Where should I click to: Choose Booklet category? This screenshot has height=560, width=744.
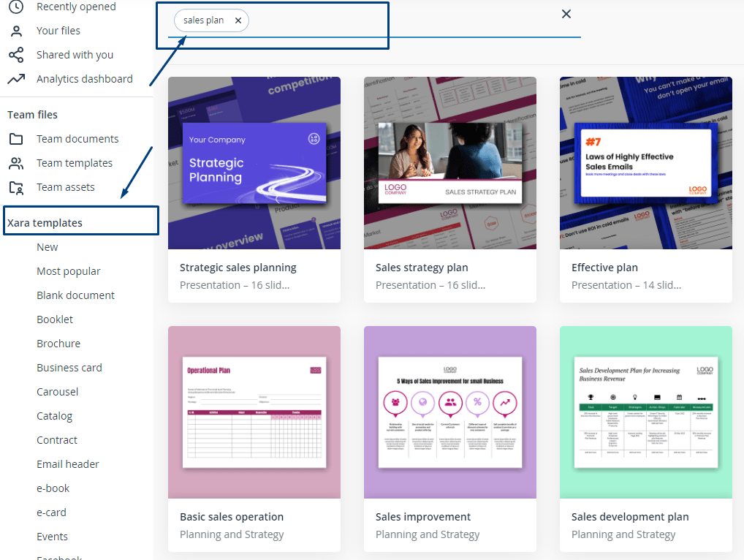pyautogui.click(x=55, y=320)
